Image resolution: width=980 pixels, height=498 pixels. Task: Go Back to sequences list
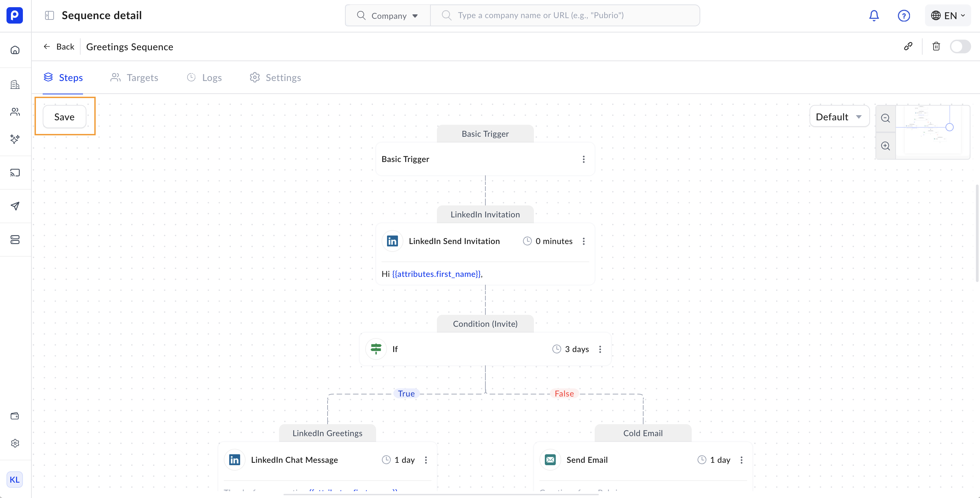click(x=59, y=46)
